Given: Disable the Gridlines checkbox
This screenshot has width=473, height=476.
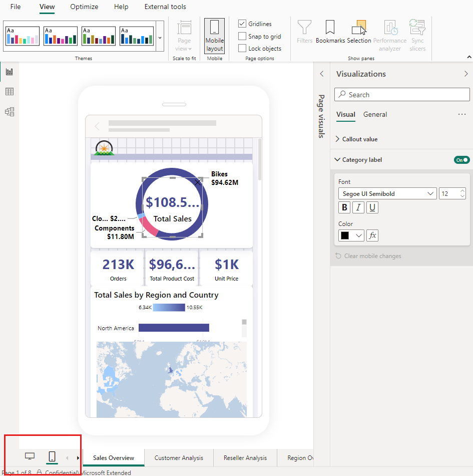Looking at the screenshot, I should click(242, 24).
